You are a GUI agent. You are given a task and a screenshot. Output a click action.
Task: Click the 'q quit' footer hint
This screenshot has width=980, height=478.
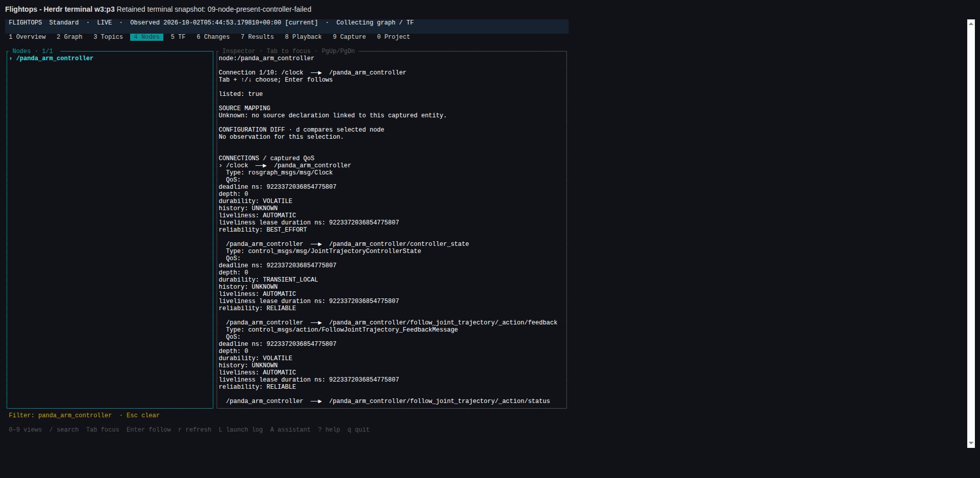pyautogui.click(x=358, y=430)
